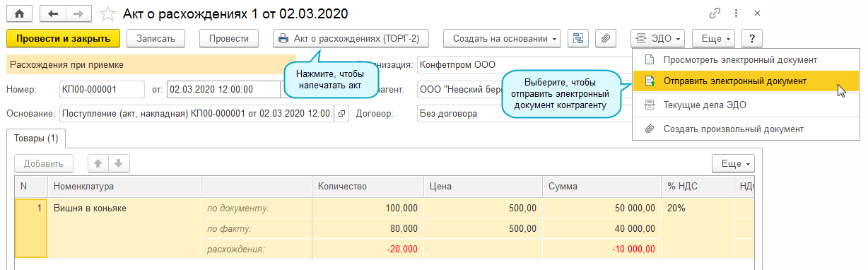Open document structure icon beside paperclip
The width and height of the screenshot is (868, 270).
point(579,38)
